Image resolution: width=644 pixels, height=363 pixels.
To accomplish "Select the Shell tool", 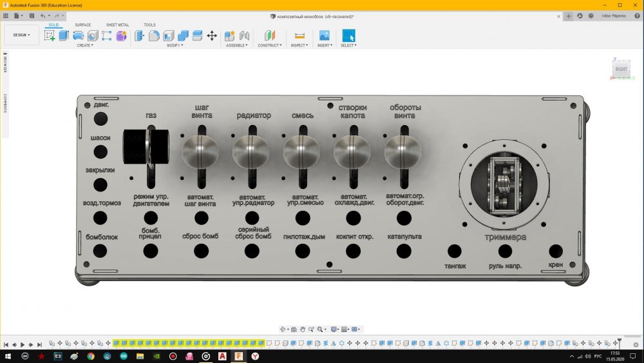I will (x=168, y=35).
